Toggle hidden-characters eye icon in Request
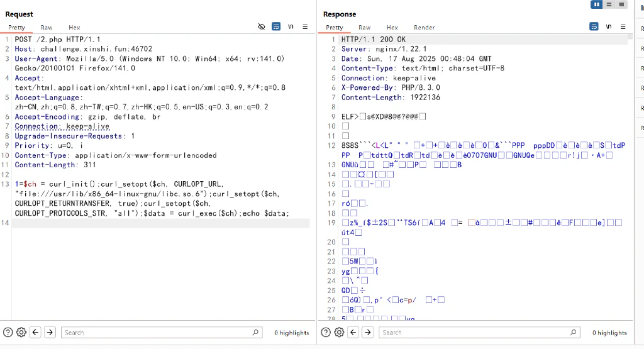644x349 pixels. pos(261,26)
